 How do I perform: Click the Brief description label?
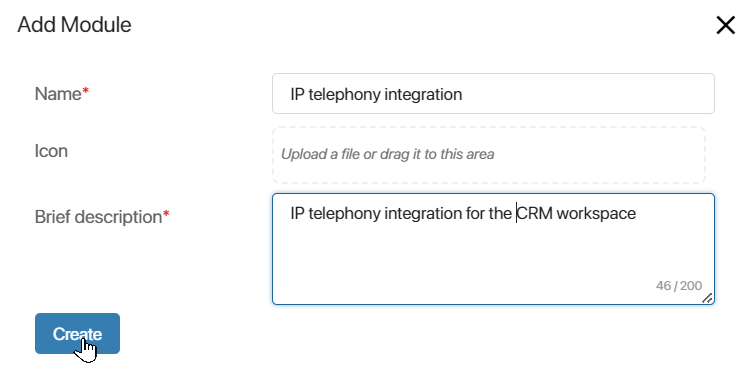click(x=98, y=217)
